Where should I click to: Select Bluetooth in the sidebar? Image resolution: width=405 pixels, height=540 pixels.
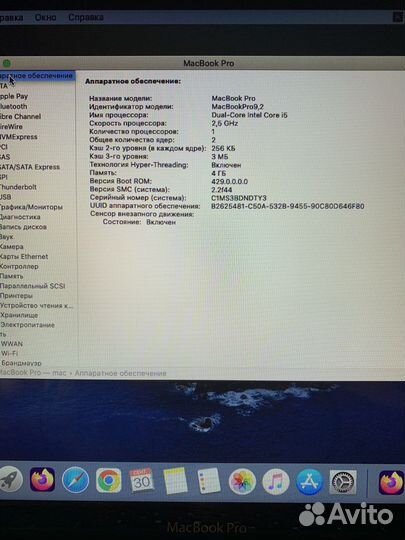click(x=14, y=106)
